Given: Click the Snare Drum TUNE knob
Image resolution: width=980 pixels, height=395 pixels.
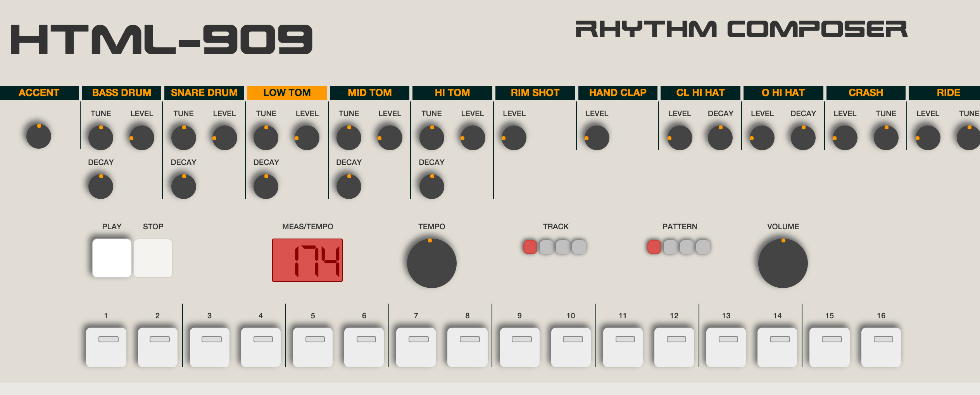Looking at the screenshot, I should pyautogui.click(x=184, y=137).
